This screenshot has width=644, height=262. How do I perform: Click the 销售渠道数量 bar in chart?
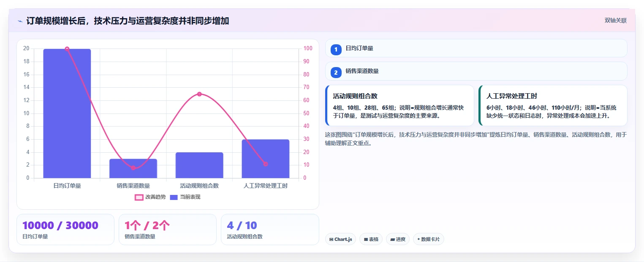click(133, 168)
